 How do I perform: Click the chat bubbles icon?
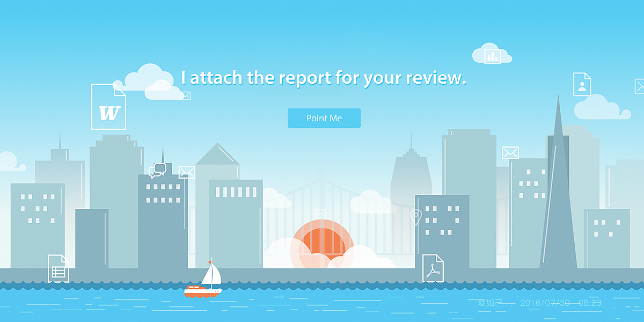[157, 171]
